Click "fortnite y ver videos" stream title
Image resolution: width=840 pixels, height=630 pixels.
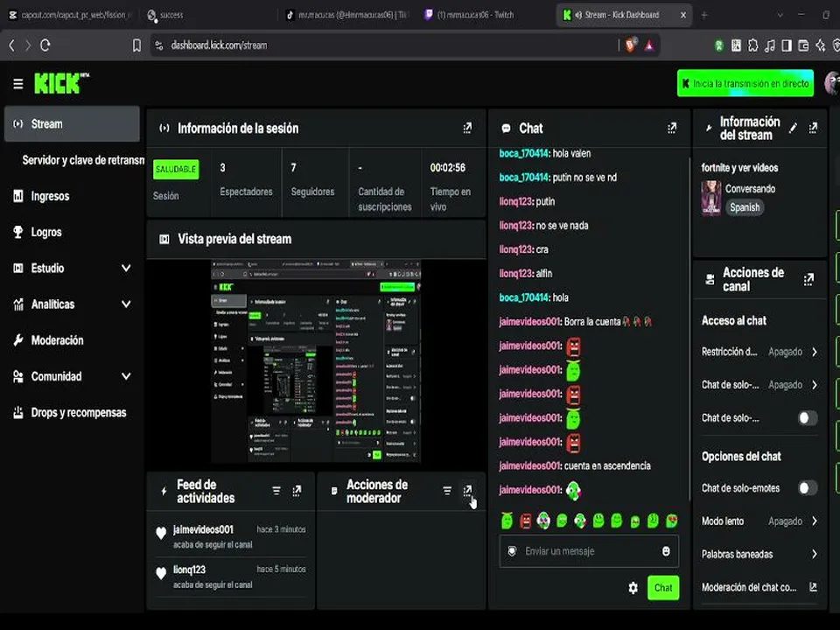coord(740,168)
